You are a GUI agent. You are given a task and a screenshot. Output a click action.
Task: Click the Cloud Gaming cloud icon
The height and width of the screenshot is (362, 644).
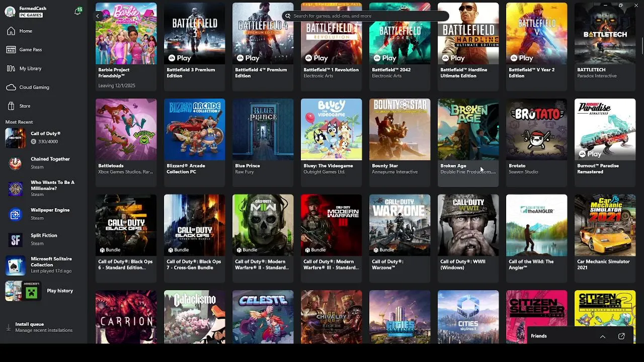[x=11, y=87]
